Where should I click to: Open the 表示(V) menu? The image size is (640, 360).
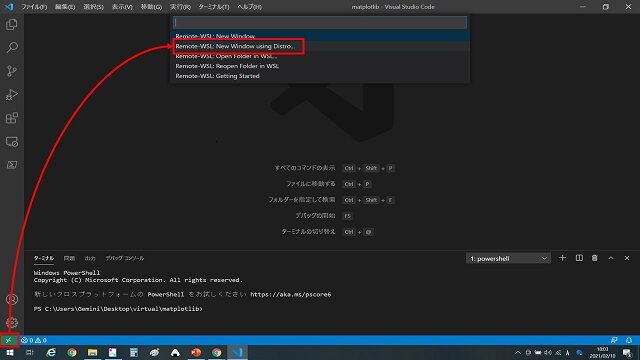pyautogui.click(x=122, y=7)
